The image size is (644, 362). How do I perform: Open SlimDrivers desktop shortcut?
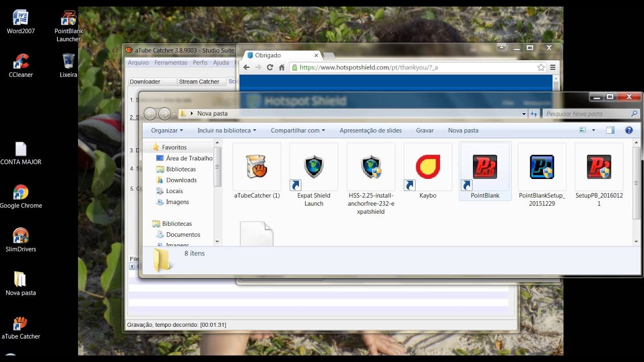(21, 240)
